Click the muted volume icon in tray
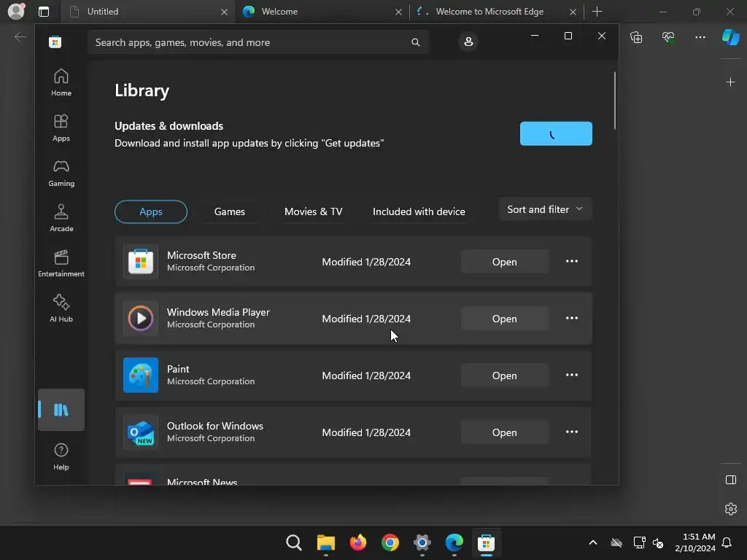Viewport: 747px width, 560px height. click(x=658, y=542)
